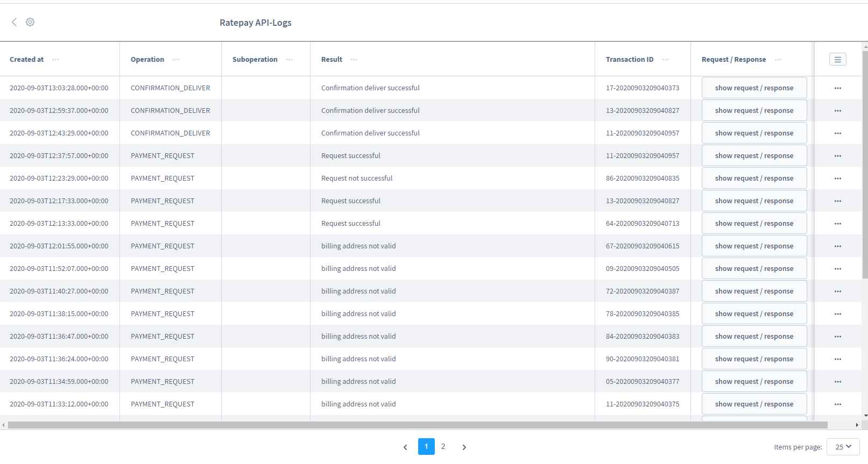Select transaction ID 84-20200903209040383
Image resolution: width=868 pixels, height=464 pixels.
click(643, 336)
